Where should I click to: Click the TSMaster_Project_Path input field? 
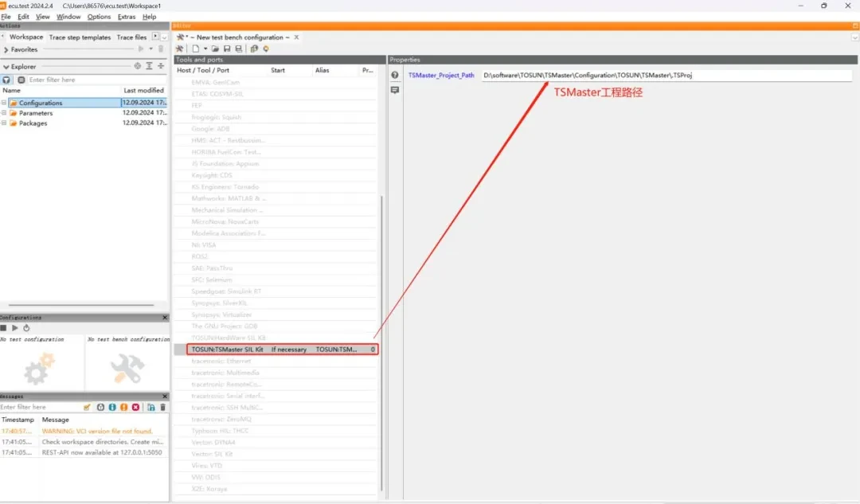665,75
